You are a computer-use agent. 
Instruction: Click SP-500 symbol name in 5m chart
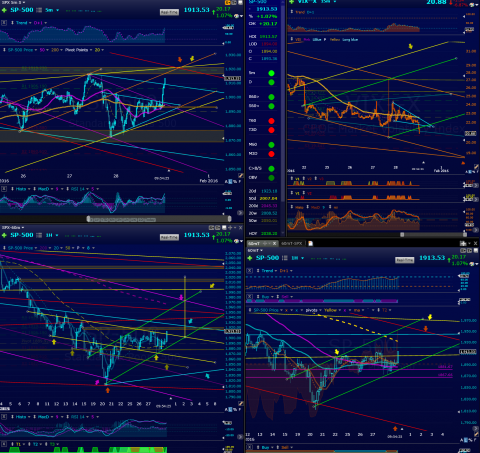point(22,10)
